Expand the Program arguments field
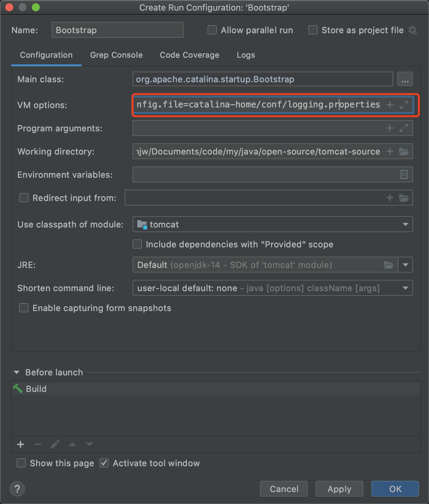 click(403, 128)
